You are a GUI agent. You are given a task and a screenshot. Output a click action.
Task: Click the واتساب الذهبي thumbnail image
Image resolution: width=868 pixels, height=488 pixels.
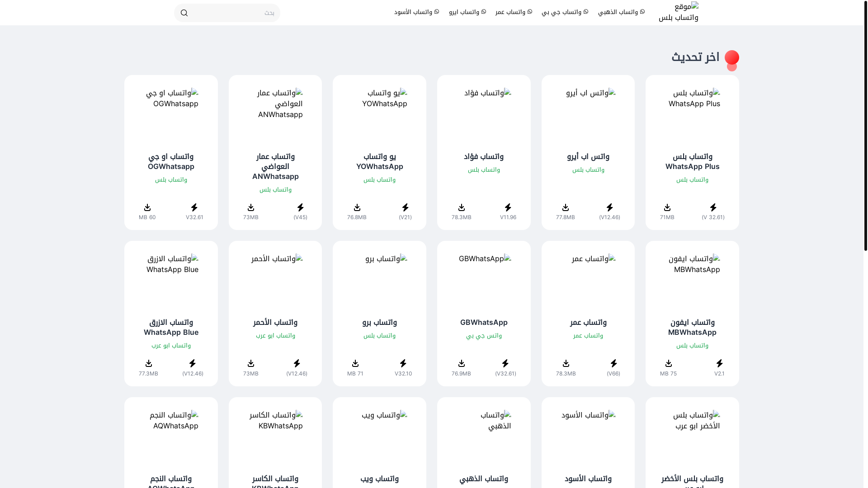click(x=484, y=438)
